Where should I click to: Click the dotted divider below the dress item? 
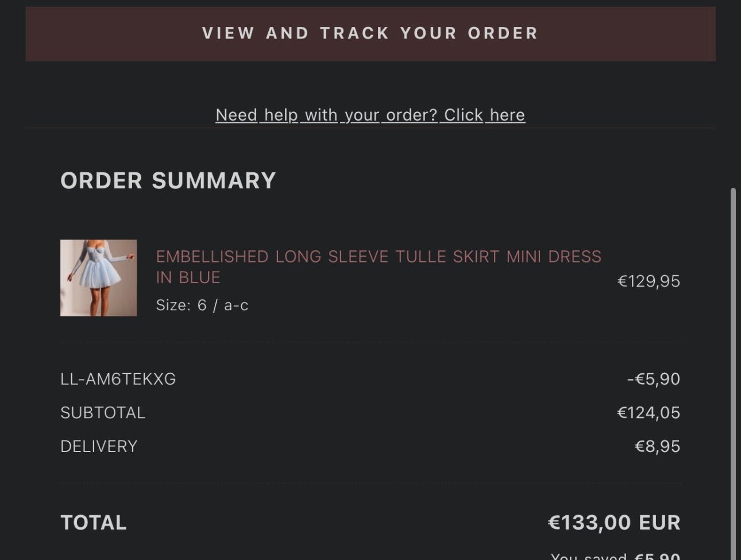coord(370,342)
